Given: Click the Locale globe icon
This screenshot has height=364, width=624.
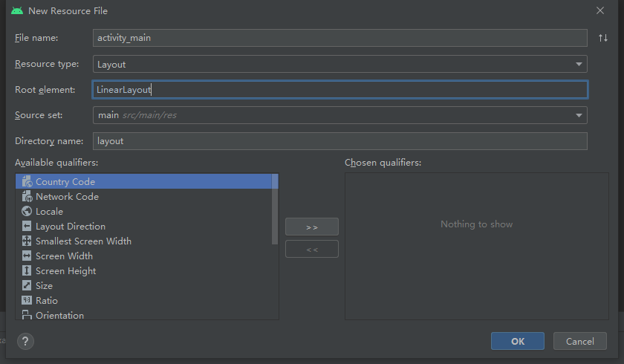Looking at the screenshot, I should 27,212.
